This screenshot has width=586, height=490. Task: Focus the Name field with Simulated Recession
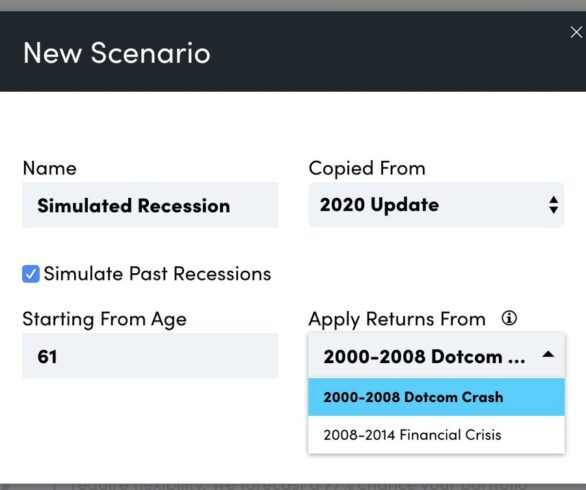pyautogui.click(x=150, y=205)
